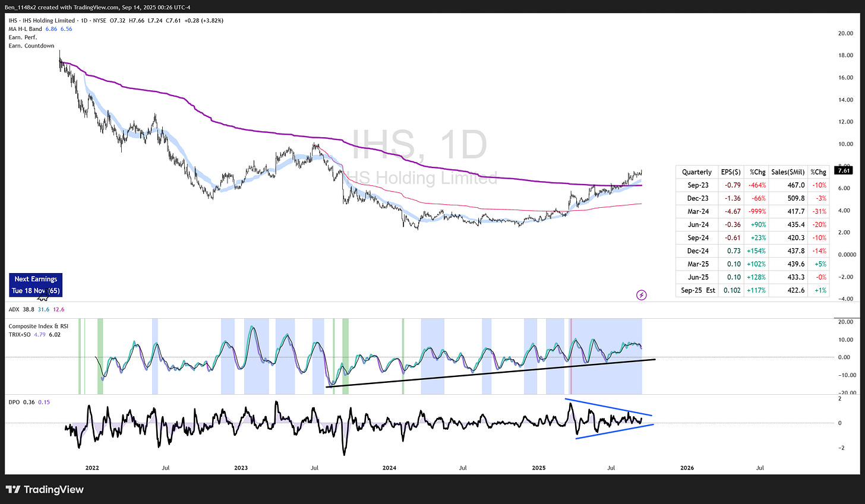Viewport: 865px width, 504px height.
Task: Click the 467.0 sales value
Action: (796, 185)
